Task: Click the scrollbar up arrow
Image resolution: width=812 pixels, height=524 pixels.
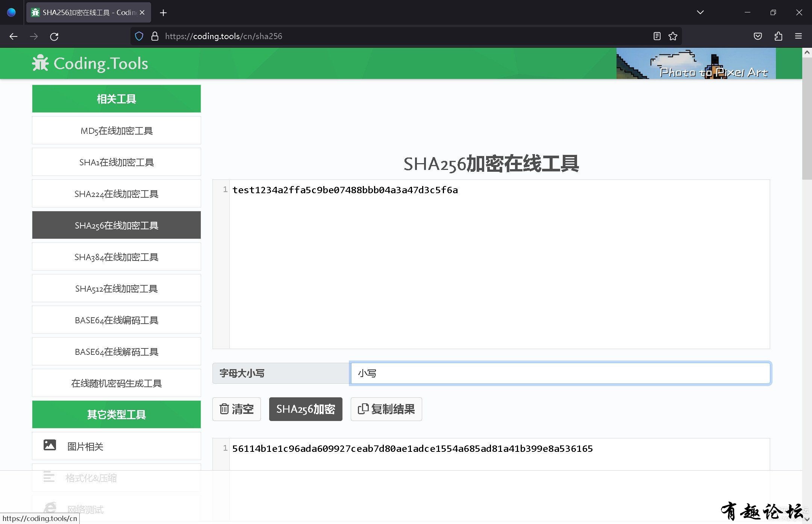Action: tap(807, 53)
